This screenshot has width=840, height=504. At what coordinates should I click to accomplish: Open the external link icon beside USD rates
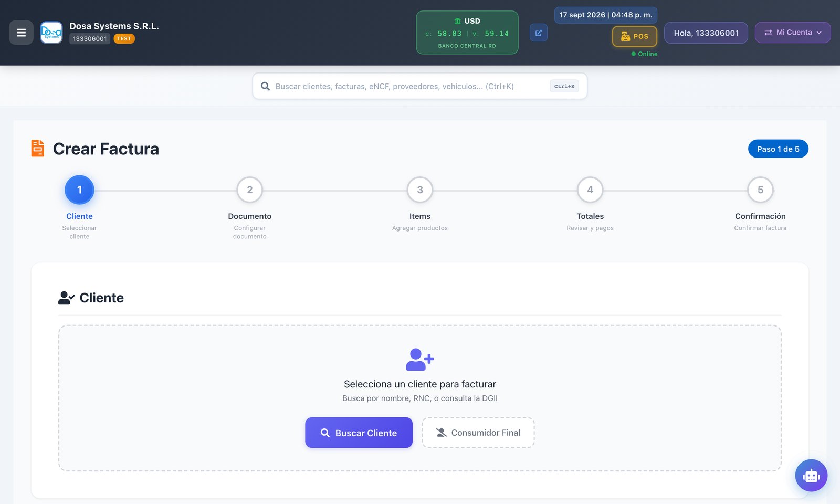coord(539,33)
